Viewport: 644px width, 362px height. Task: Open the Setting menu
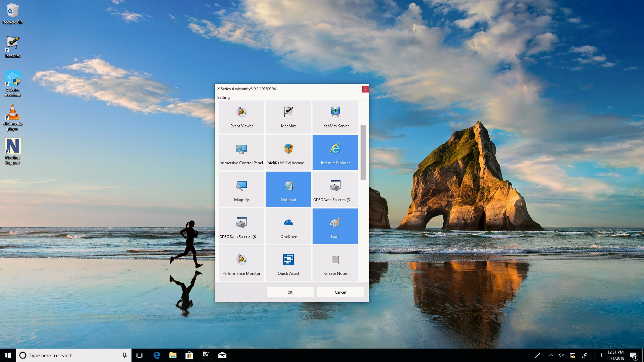pos(223,98)
